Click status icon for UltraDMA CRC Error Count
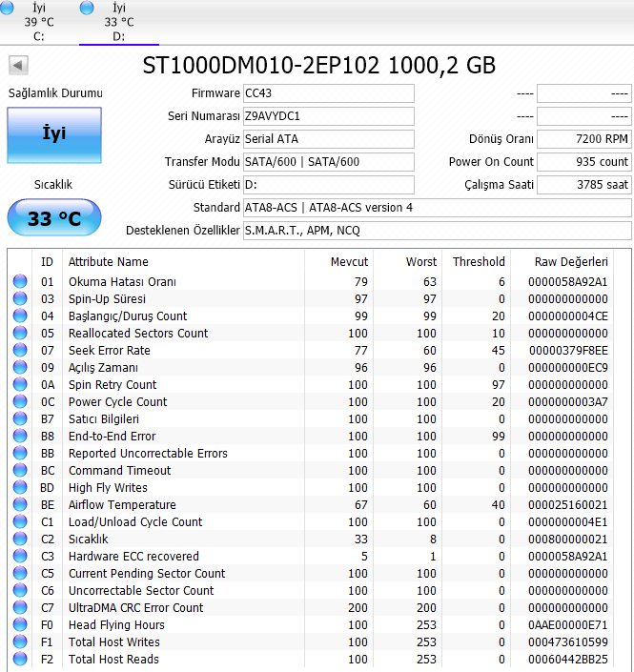The image size is (634, 672). tap(20, 607)
